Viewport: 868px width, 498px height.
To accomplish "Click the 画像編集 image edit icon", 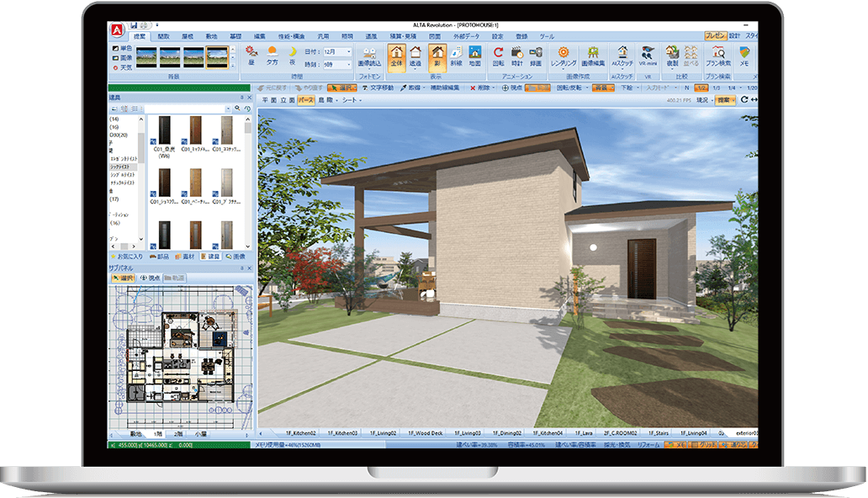I will (x=593, y=56).
